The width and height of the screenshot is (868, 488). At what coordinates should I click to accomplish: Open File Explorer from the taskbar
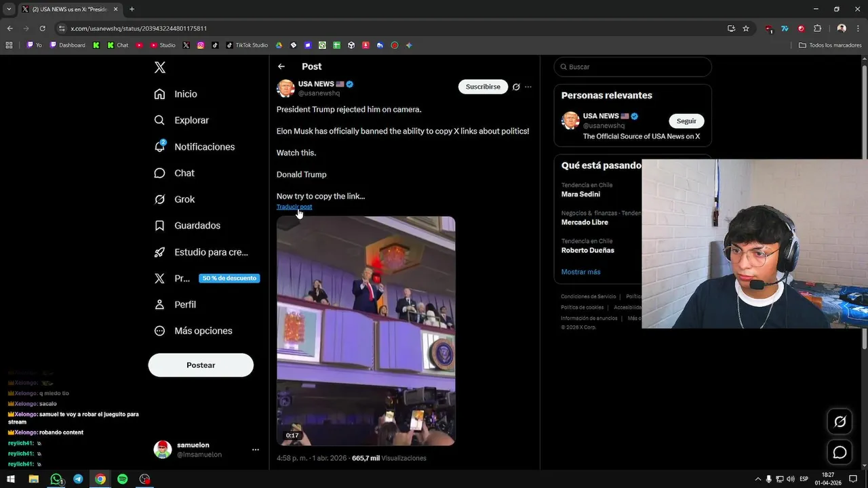[x=33, y=479]
